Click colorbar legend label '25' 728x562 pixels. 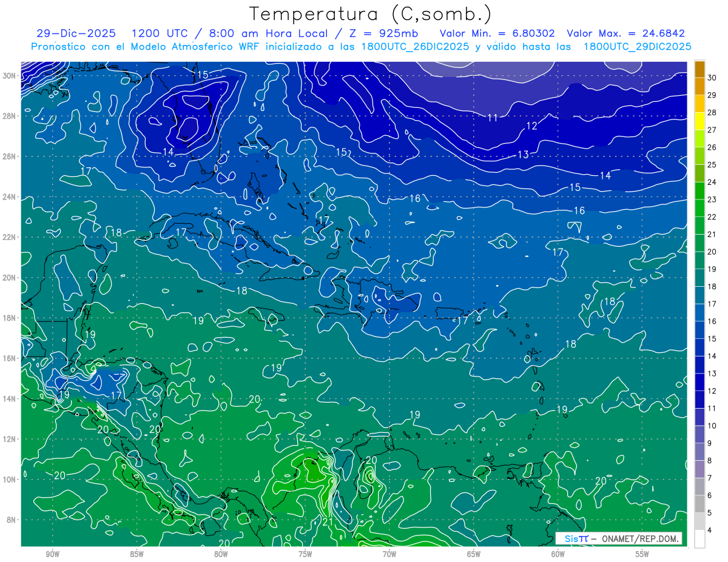(712, 165)
